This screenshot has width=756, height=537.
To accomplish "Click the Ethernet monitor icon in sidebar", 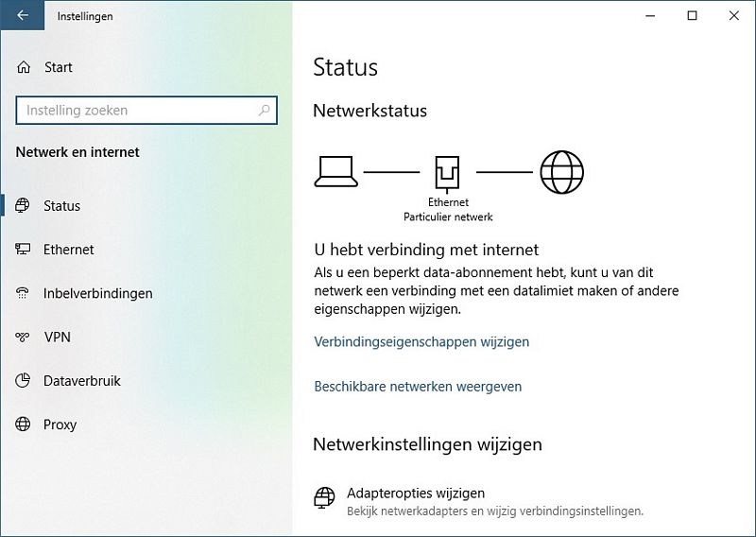I will [x=22, y=249].
